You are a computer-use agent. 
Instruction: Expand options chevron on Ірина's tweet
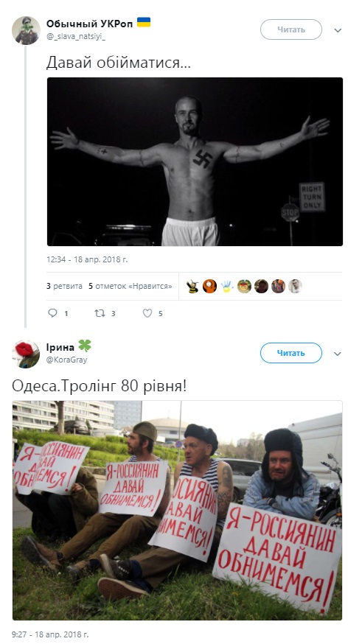[x=338, y=354]
